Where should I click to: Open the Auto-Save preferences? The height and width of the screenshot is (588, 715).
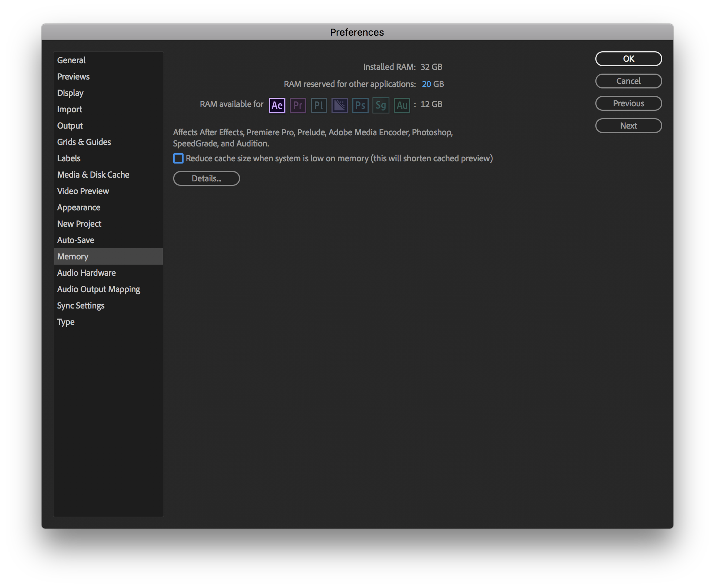[x=75, y=240]
